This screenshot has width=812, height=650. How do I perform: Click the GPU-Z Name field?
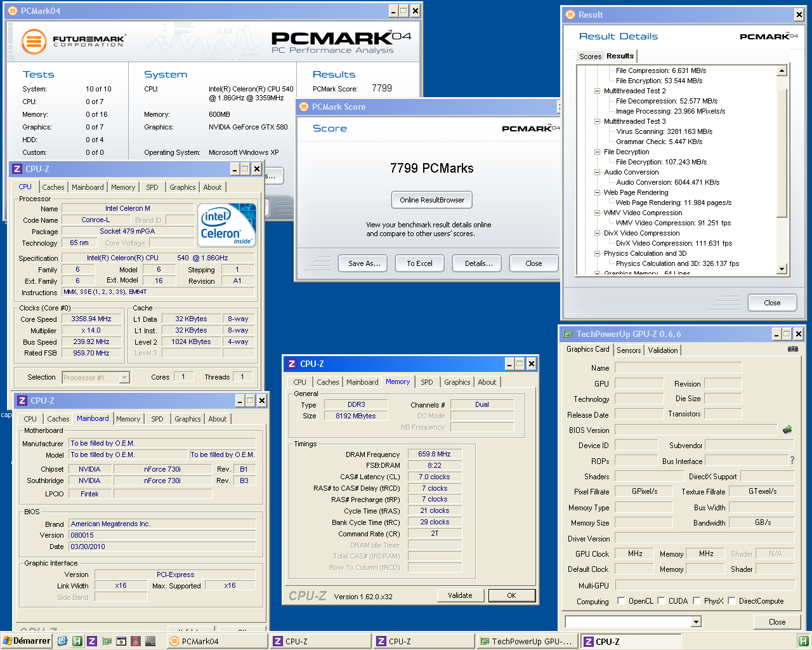[x=678, y=368]
